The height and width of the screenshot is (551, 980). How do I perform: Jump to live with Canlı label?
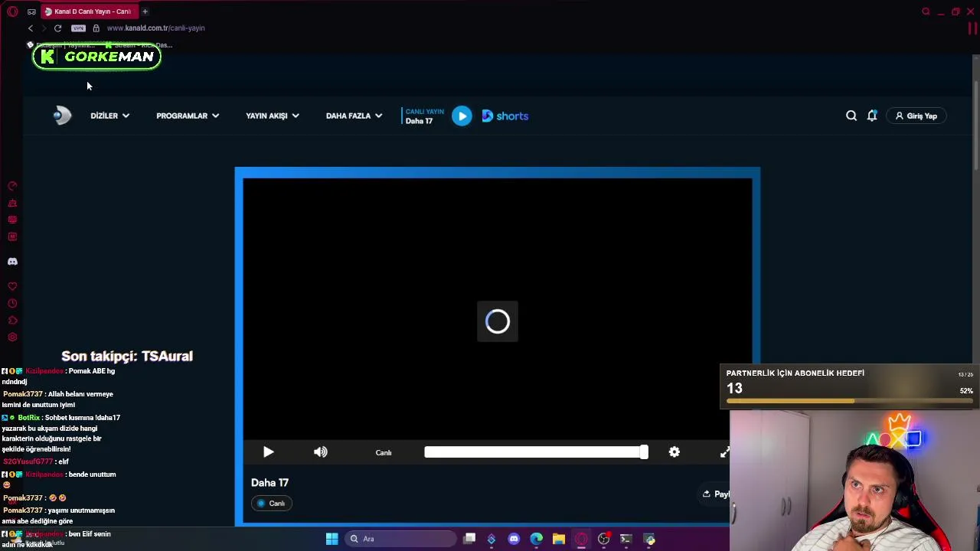point(384,453)
